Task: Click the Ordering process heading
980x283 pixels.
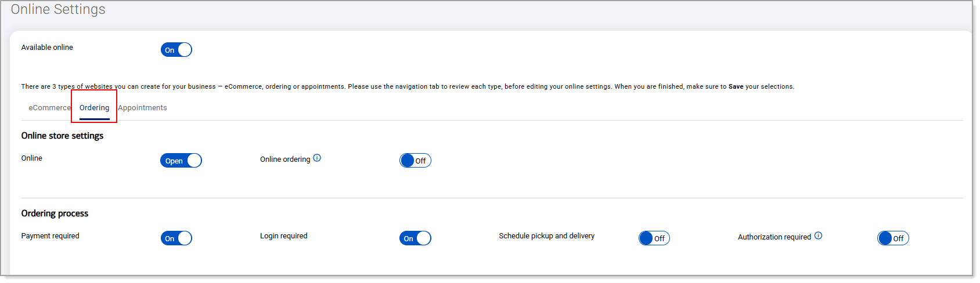Action: 55,213
